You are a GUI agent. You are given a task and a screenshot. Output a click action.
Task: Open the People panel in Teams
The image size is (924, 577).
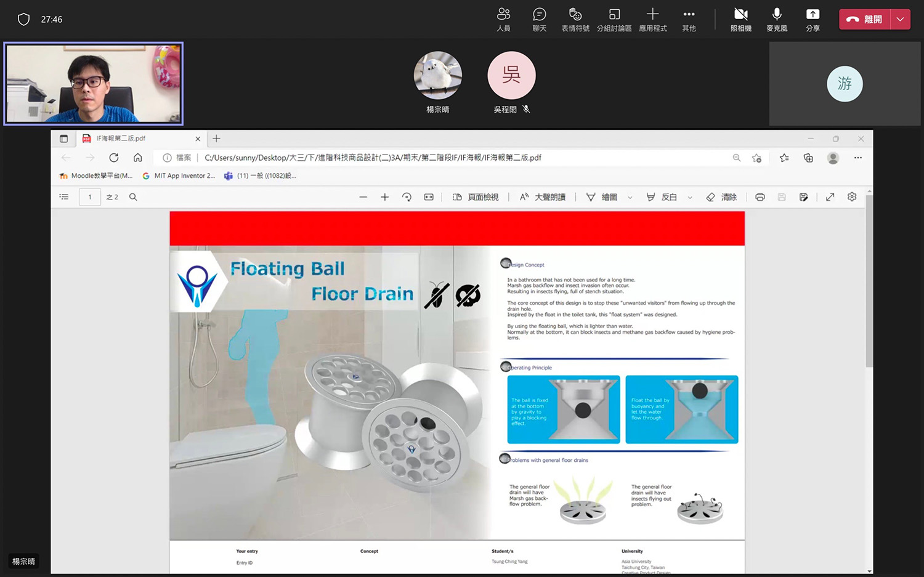click(503, 19)
